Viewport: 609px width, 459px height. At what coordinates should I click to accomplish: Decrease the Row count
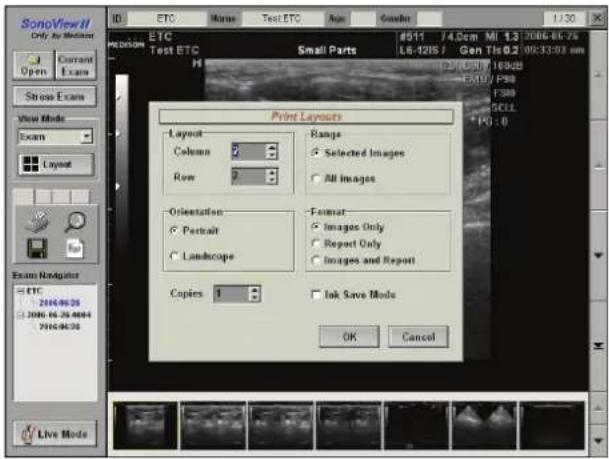click(272, 181)
